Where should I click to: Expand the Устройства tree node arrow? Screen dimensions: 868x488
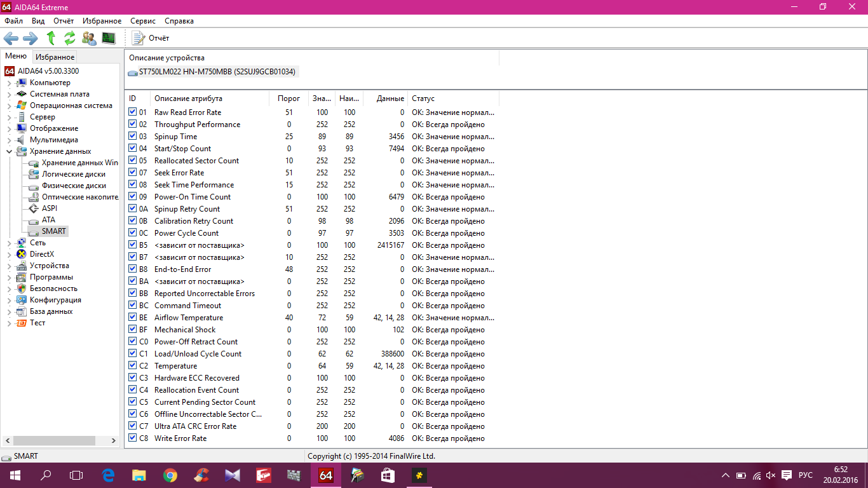(x=9, y=266)
